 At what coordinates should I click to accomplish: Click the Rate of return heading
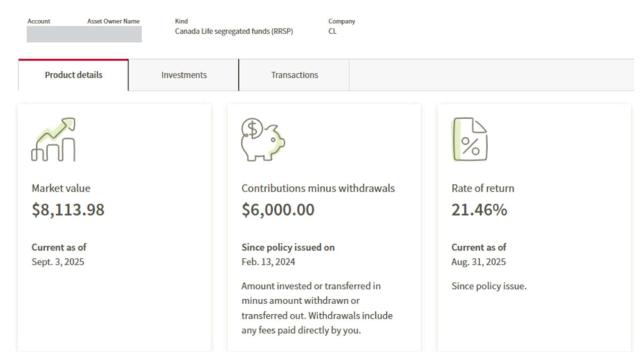482,188
